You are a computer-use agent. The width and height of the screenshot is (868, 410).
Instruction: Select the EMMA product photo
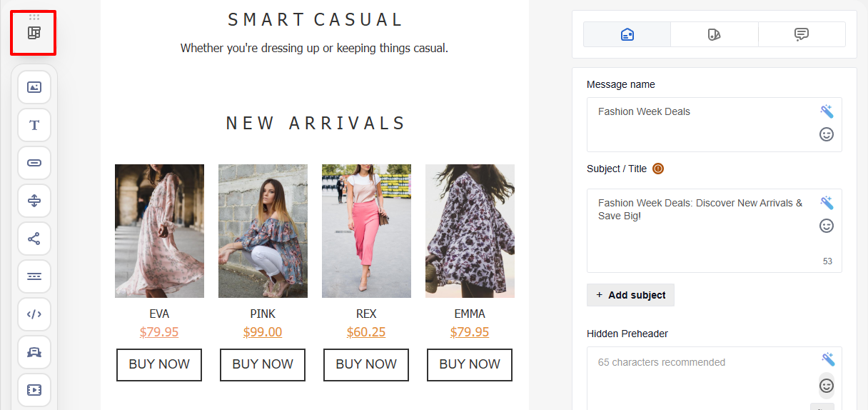pos(470,231)
